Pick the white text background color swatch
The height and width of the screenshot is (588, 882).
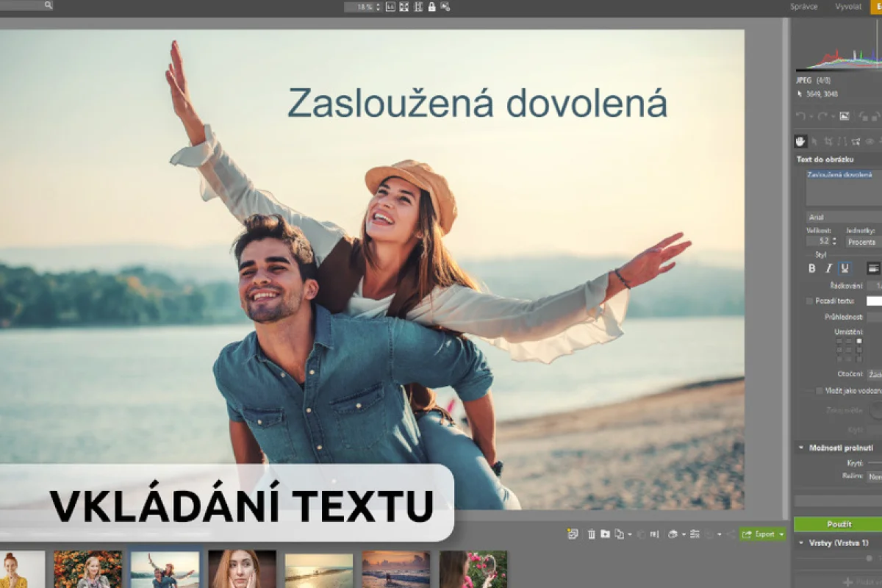tap(874, 301)
